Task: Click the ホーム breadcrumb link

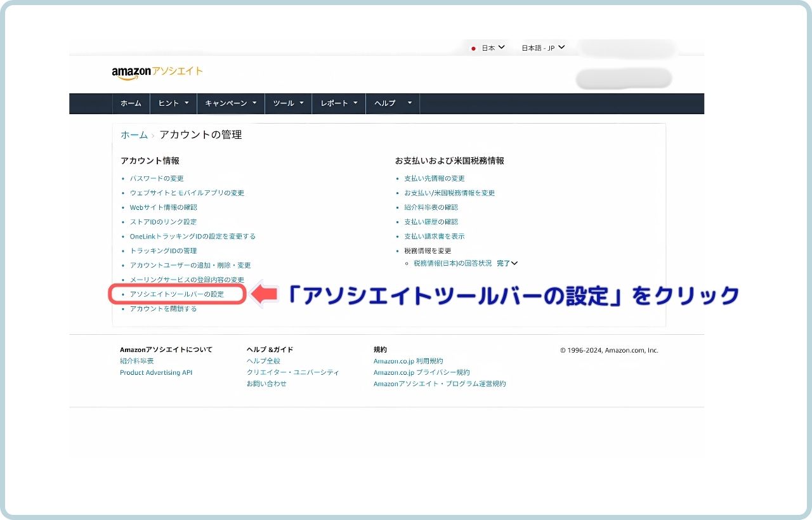Action: tap(134, 135)
